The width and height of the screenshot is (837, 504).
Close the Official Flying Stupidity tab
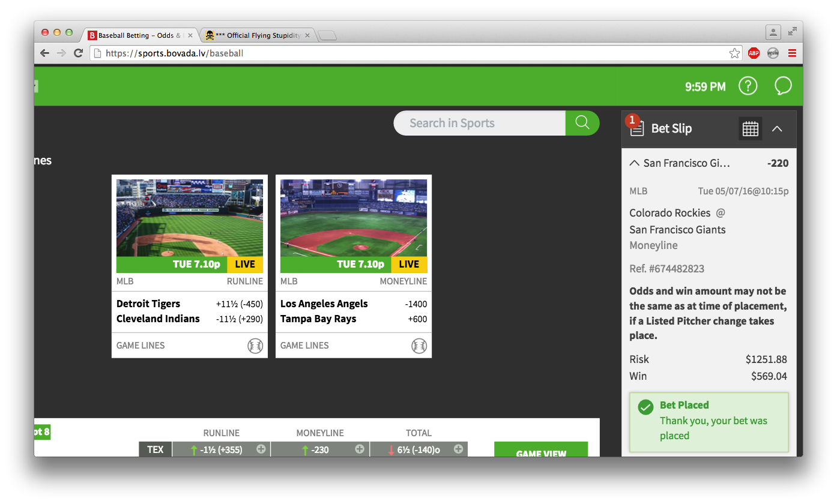[307, 35]
